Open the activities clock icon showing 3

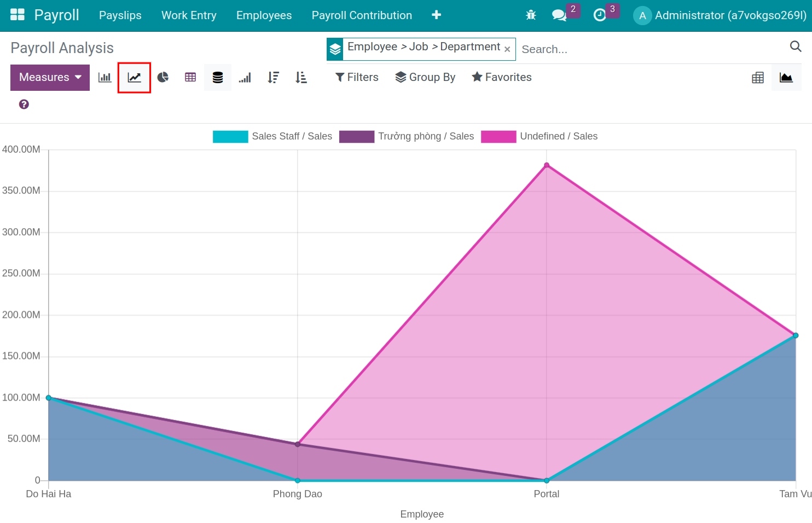pos(600,15)
